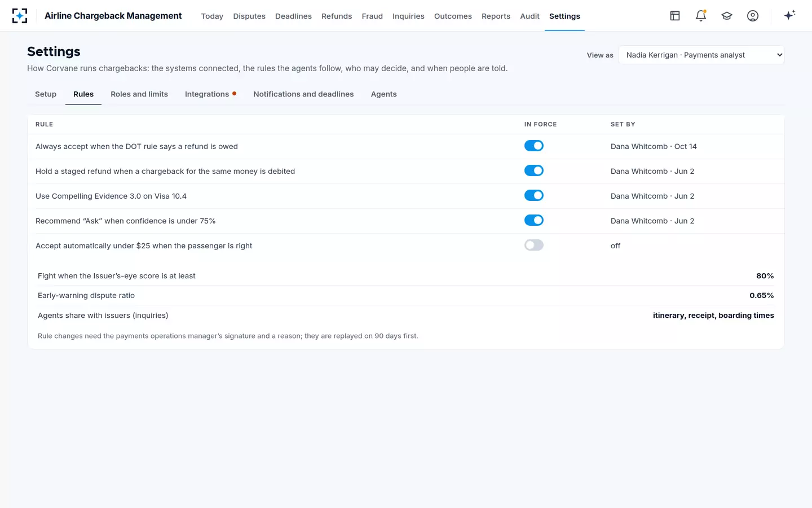Open the View as role dropdown
Screen dimensions: 812x508
pyautogui.click(x=701, y=55)
